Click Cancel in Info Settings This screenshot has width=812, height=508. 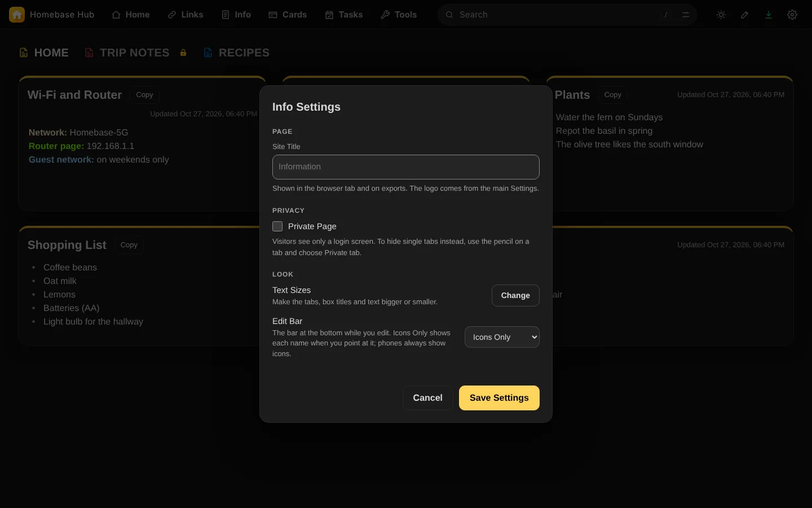click(427, 398)
